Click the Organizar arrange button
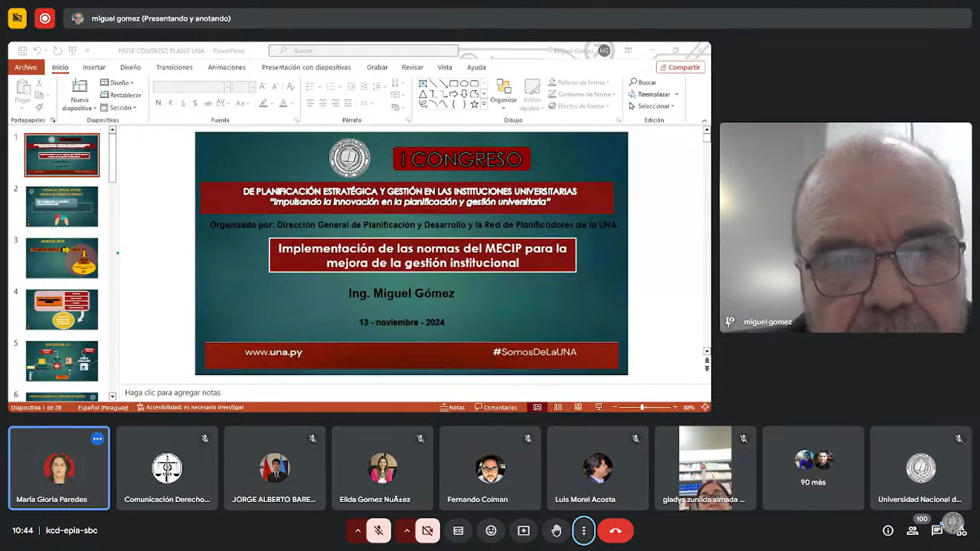Image resolution: width=980 pixels, height=551 pixels. pyautogui.click(x=503, y=94)
